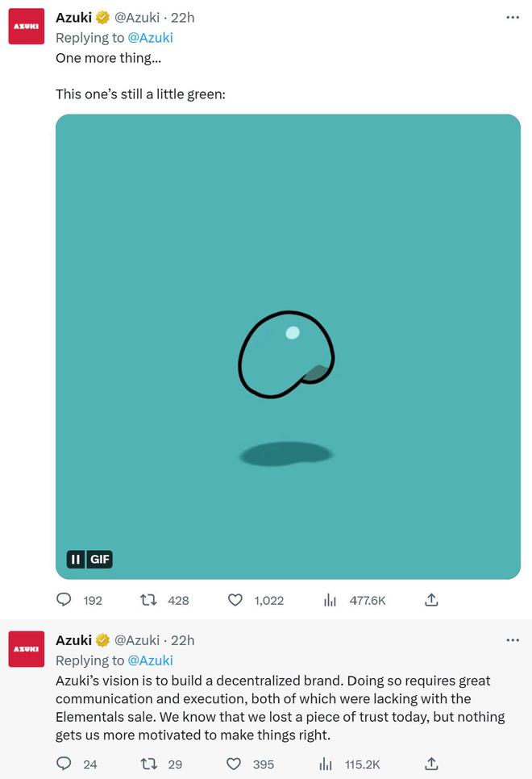Click Azuki red avatar on second tweet

tap(27, 649)
